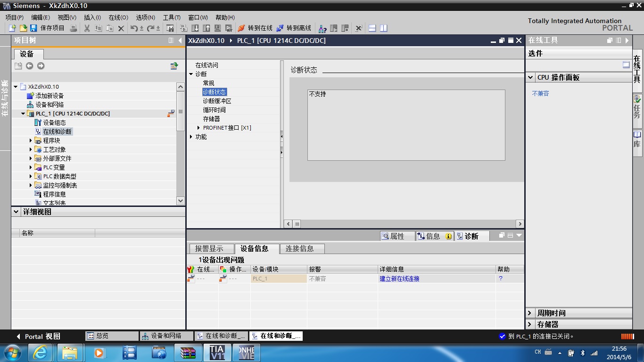The height and width of the screenshot is (362, 644).
Task: Click the delete X toolbar icon
Action: [x=121, y=28]
